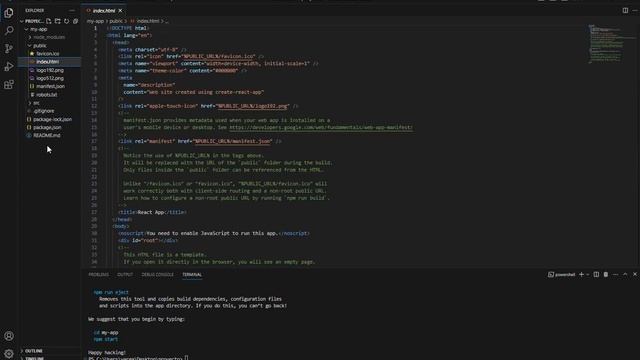Image resolution: width=640 pixels, height=360 pixels.
Task: Maximize the terminal panel size
Action: [625, 275]
